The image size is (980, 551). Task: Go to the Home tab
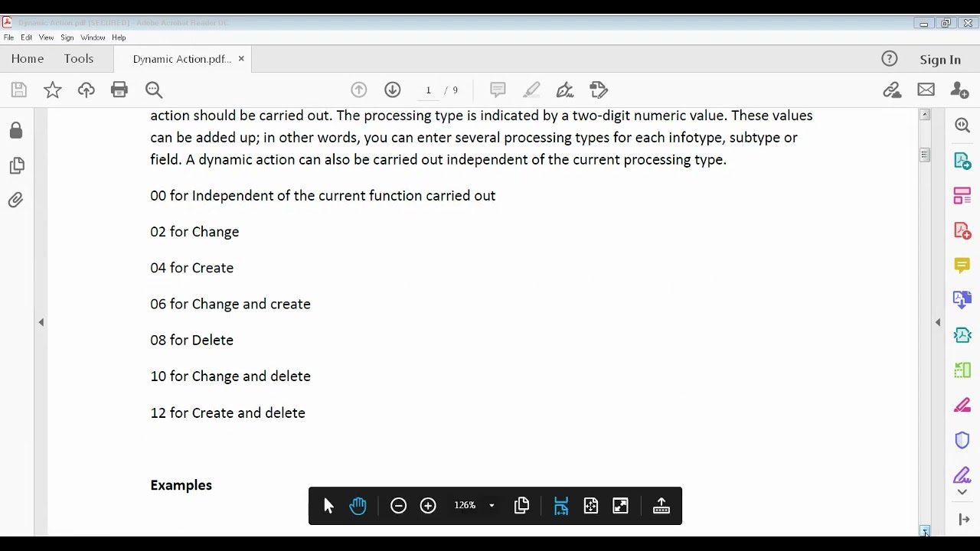pyautogui.click(x=28, y=59)
